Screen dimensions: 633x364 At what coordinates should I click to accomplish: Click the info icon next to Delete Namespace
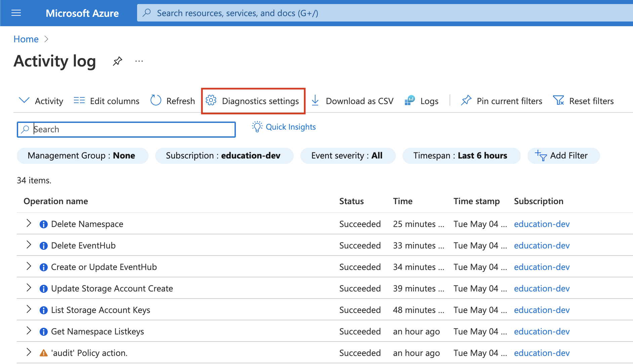tap(43, 224)
